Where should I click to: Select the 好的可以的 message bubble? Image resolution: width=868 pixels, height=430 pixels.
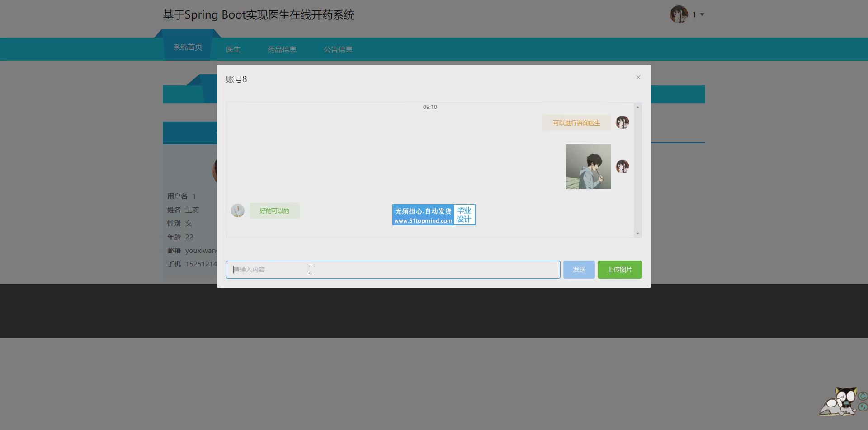(x=274, y=211)
